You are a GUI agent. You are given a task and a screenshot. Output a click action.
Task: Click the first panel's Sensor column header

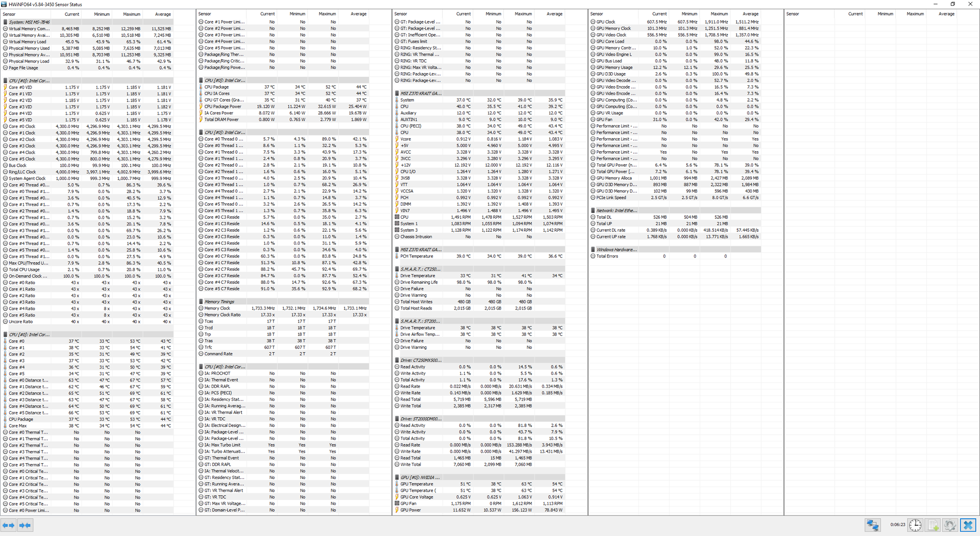pos(9,14)
